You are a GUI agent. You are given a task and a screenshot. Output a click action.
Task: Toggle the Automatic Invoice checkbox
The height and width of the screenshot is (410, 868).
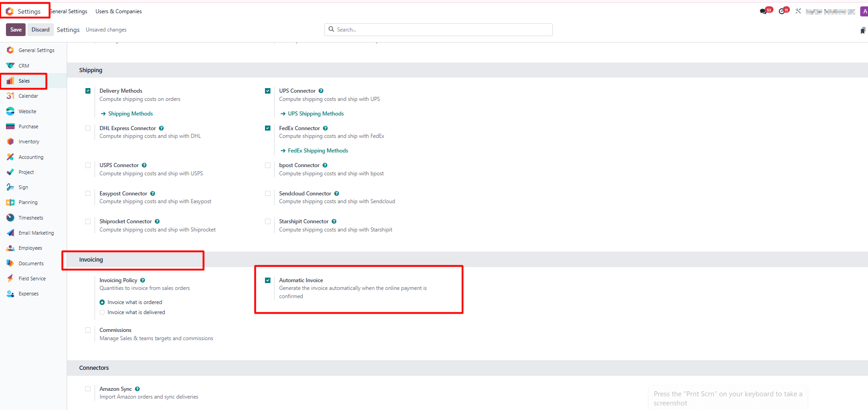coord(268,280)
